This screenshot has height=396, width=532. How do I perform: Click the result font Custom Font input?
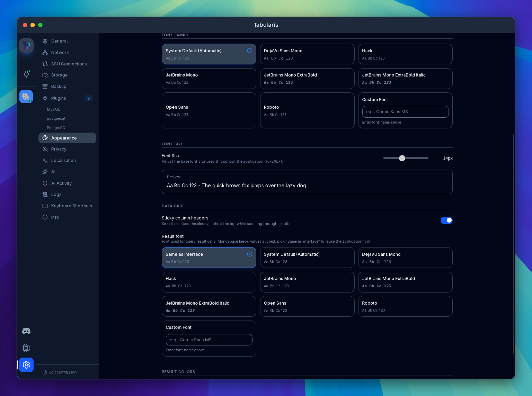tap(209, 340)
